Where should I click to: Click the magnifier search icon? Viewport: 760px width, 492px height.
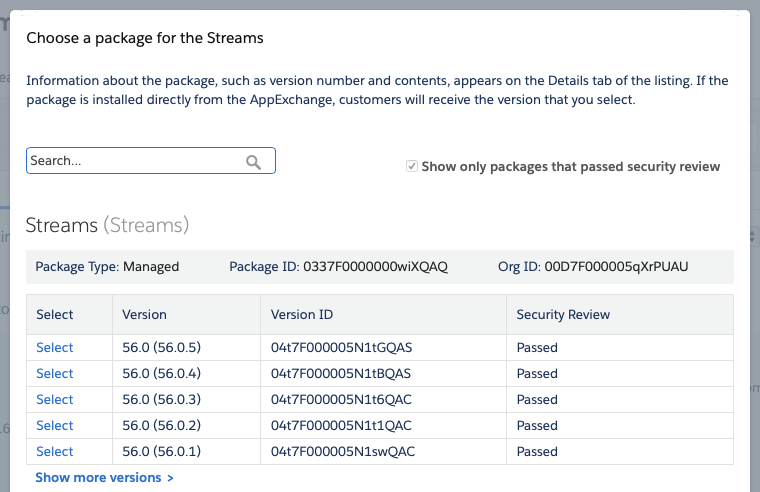point(253,162)
